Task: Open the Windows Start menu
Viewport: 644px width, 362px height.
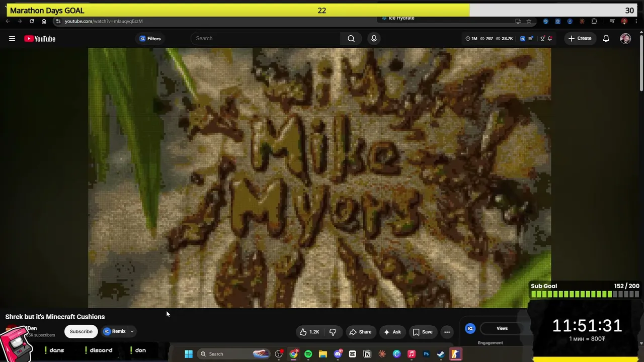Action: click(189, 354)
